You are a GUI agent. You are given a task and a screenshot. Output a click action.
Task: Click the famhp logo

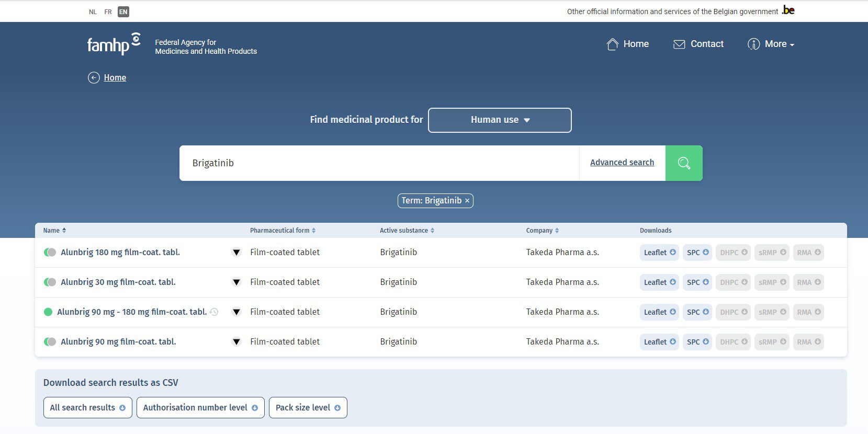pos(114,44)
